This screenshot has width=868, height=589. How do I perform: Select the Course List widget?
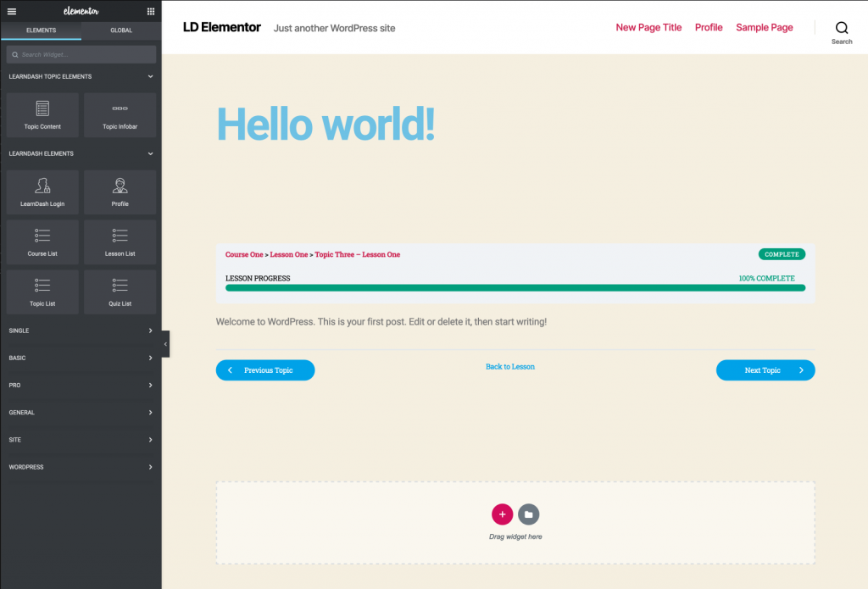pyautogui.click(x=42, y=242)
